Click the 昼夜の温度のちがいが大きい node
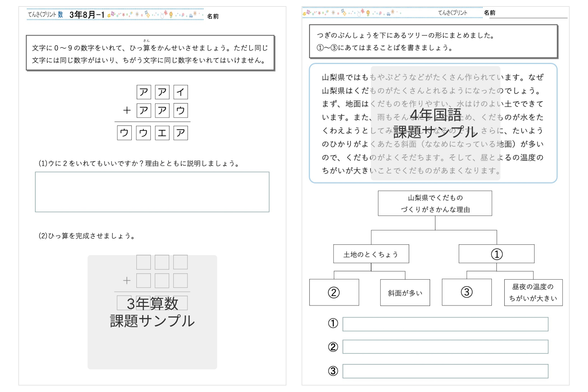The width and height of the screenshot is (588, 392). pos(533,292)
